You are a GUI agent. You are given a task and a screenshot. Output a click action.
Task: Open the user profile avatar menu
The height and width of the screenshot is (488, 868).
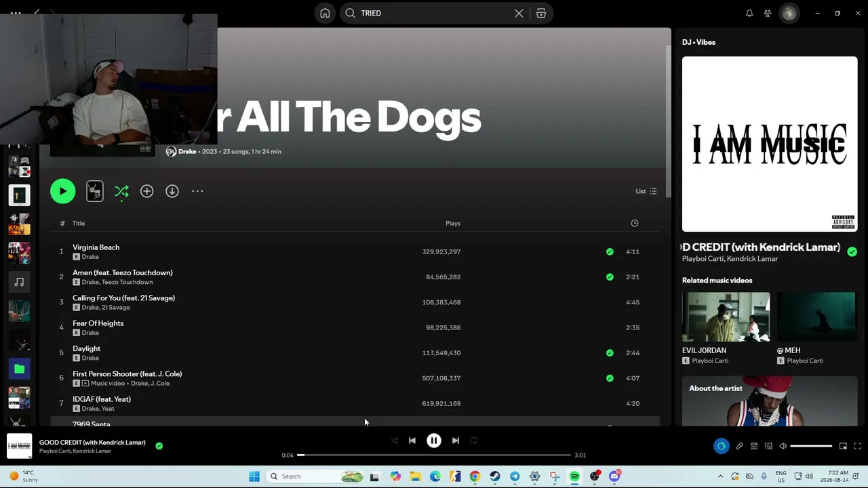coord(789,13)
